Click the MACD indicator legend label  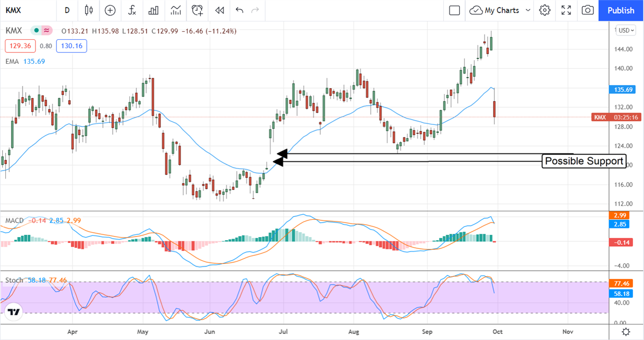13,221
